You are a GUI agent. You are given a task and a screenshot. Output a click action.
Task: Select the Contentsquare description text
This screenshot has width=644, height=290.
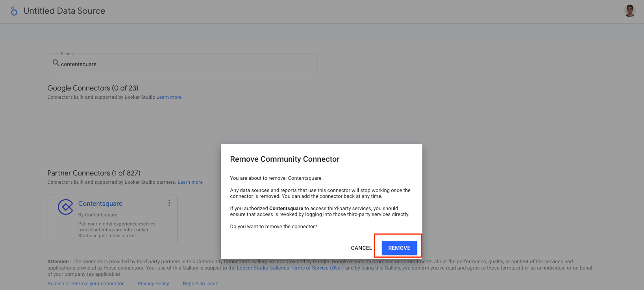click(x=117, y=230)
